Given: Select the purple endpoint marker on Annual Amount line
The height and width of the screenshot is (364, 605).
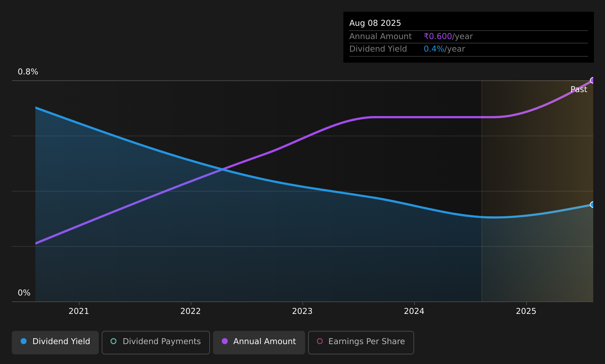Looking at the screenshot, I should (592, 80).
